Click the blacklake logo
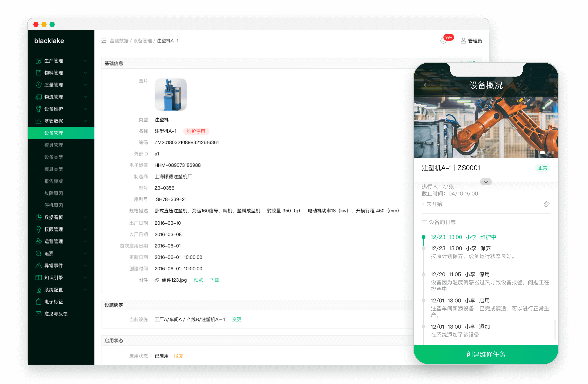 coord(49,41)
